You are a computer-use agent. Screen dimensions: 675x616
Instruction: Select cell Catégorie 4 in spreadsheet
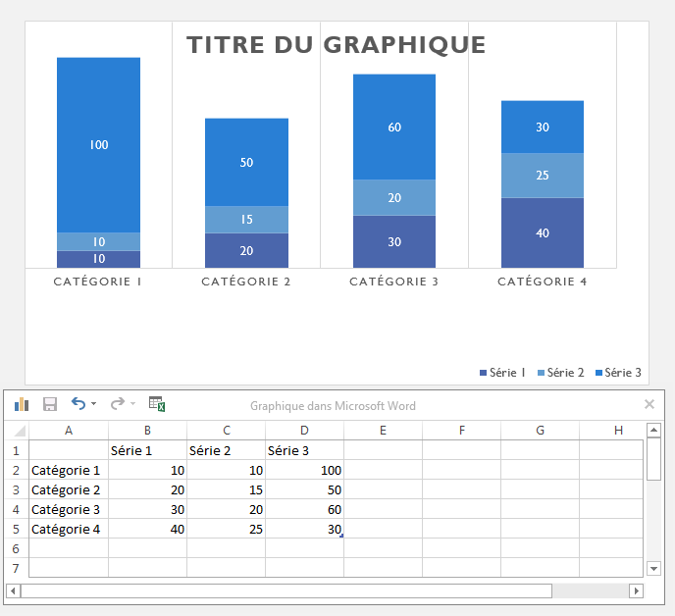(x=69, y=529)
